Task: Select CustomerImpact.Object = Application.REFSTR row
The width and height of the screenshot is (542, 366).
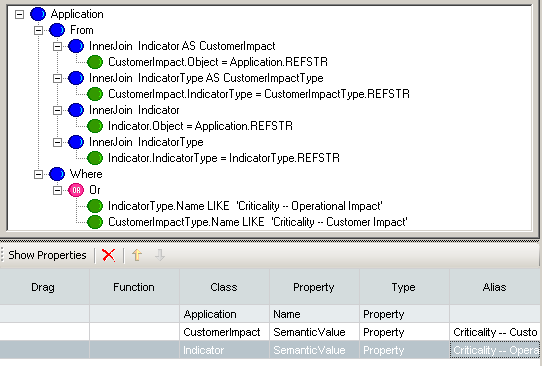Action: tap(218, 62)
